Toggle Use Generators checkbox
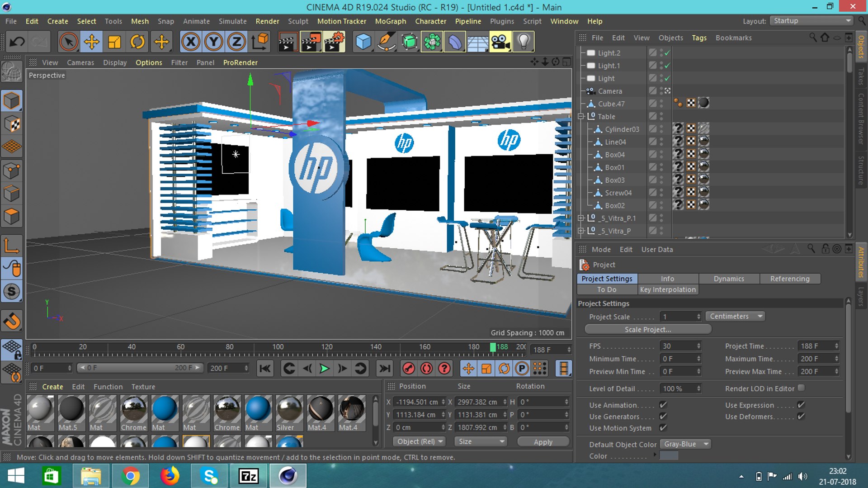The height and width of the screenshot is (488, 868). point(663,416)
